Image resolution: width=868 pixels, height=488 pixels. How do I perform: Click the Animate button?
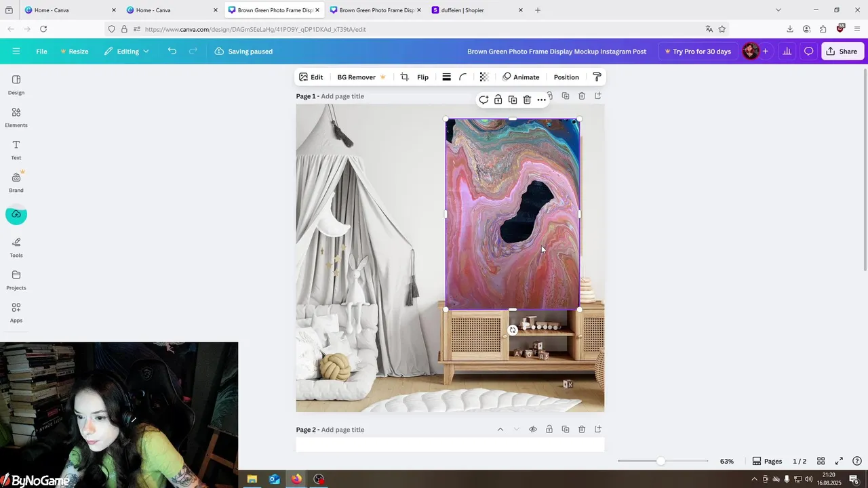click(x=521, y=77)
